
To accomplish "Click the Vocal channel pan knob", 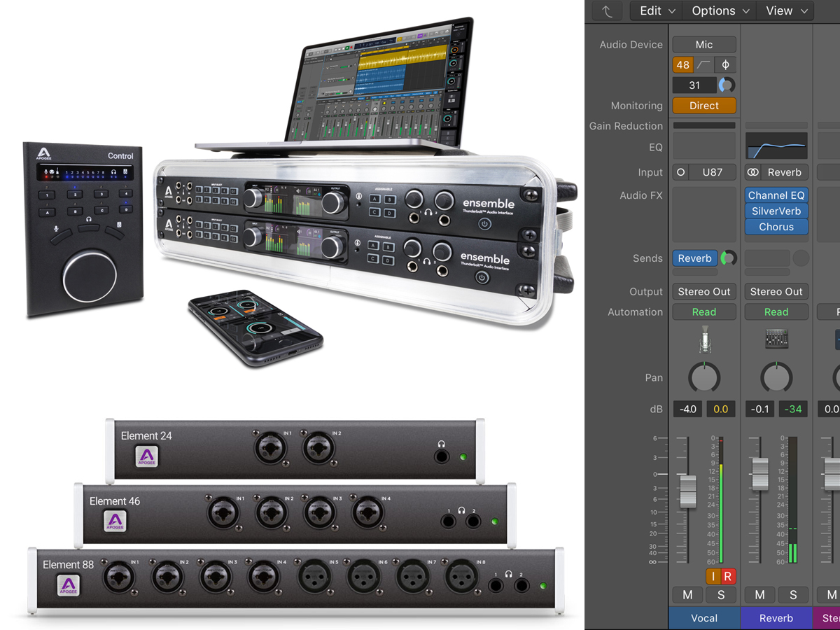I will click(x=704, y=377).
